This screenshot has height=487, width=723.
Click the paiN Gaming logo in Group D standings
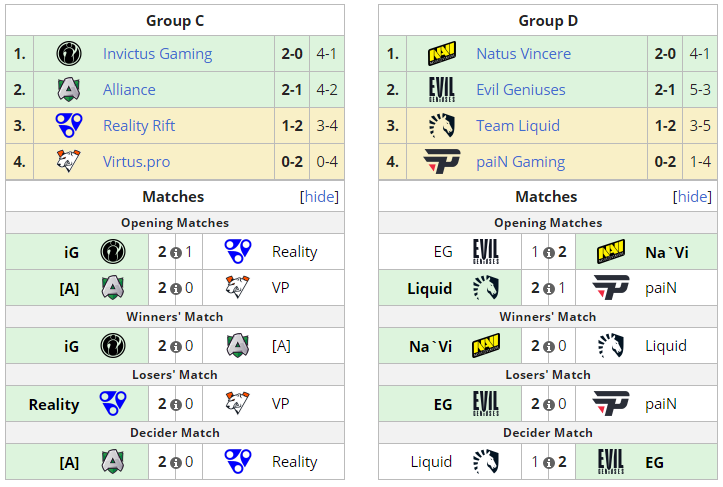click(x=442, y=162)
